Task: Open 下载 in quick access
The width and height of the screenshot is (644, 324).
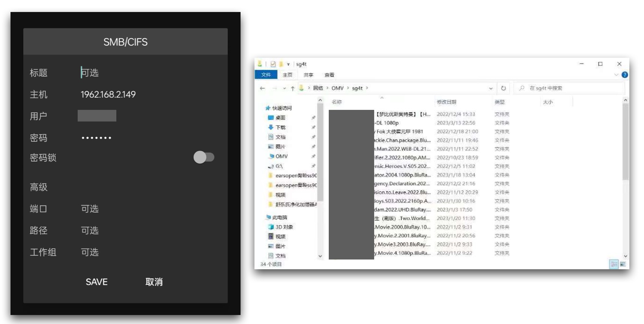Action: [277, 127]
